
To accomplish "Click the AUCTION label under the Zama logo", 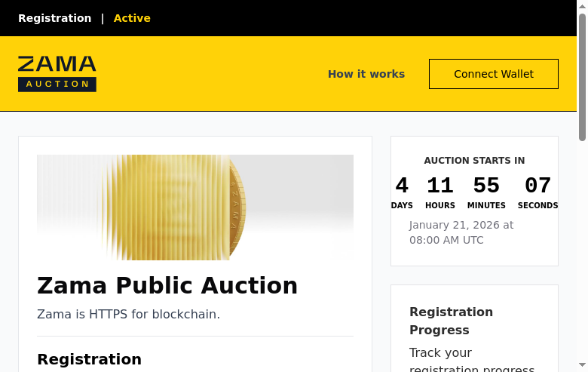I will (x=57, y=84).
